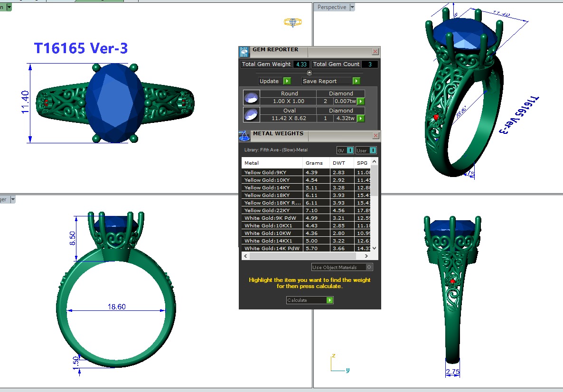Click the metal list scroll up arrow

(374, 161)
